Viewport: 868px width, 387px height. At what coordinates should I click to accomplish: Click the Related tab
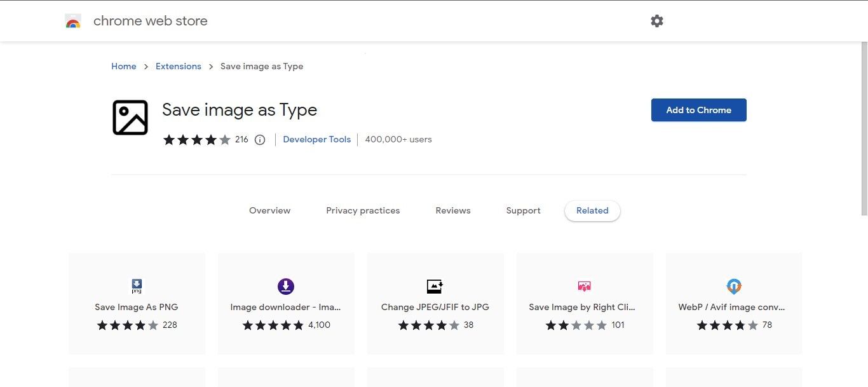592,210
